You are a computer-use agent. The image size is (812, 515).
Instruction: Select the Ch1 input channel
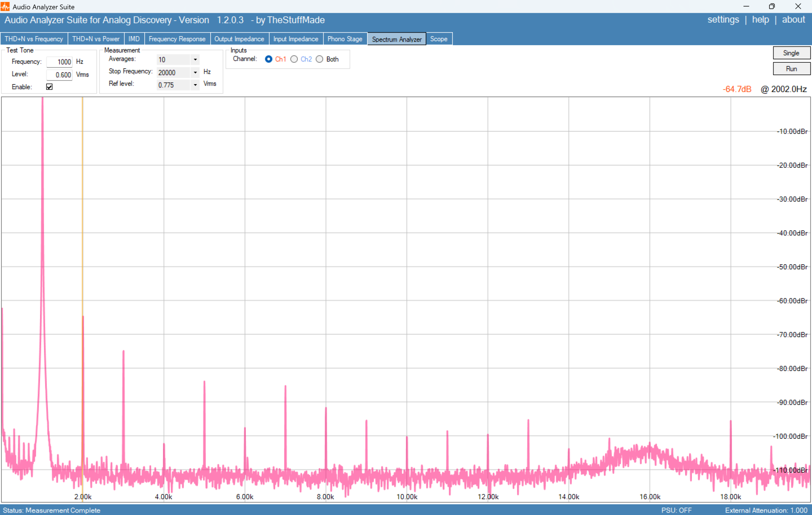click(269, 59)
